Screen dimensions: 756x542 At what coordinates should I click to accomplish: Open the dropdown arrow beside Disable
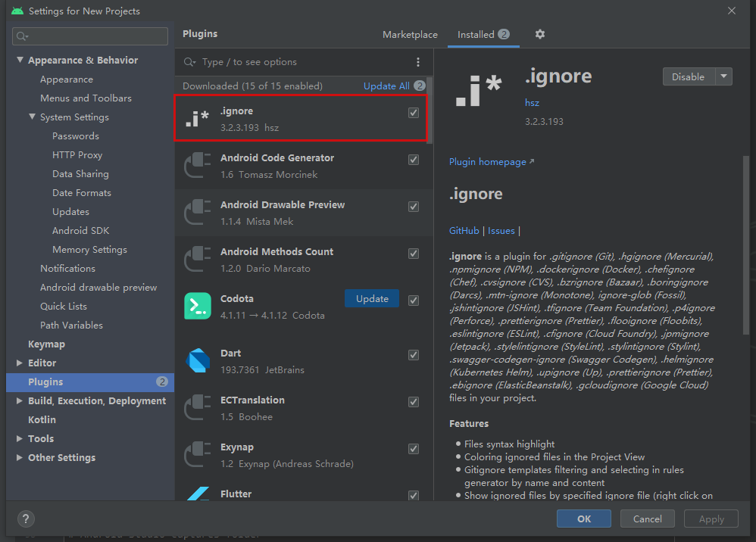(x=724, y=76)
